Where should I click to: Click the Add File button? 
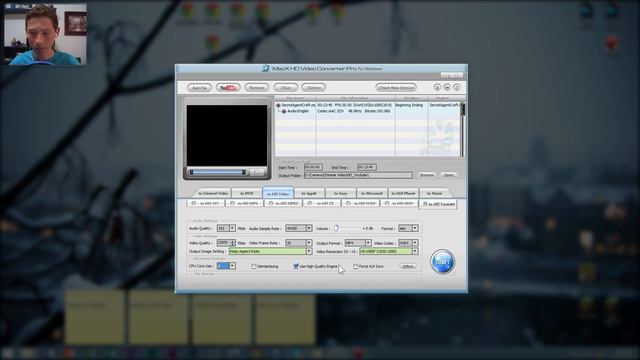click(199, 88)
